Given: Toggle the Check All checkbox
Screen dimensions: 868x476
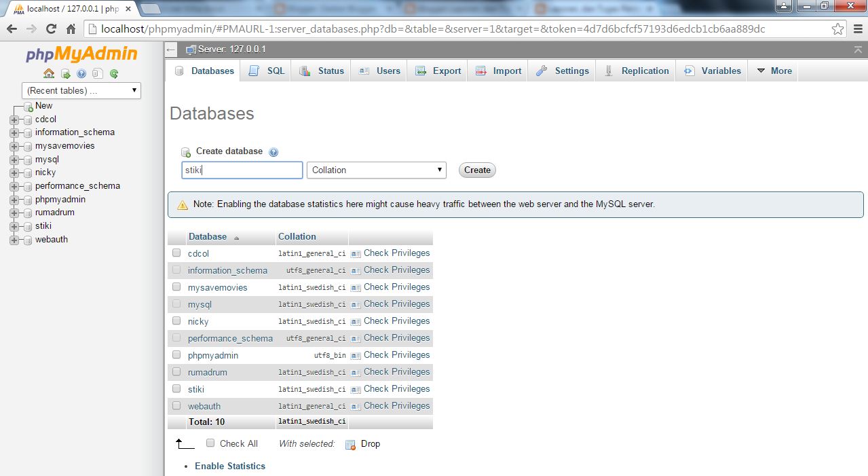Looking at the screenshot, I should point(210,443).
